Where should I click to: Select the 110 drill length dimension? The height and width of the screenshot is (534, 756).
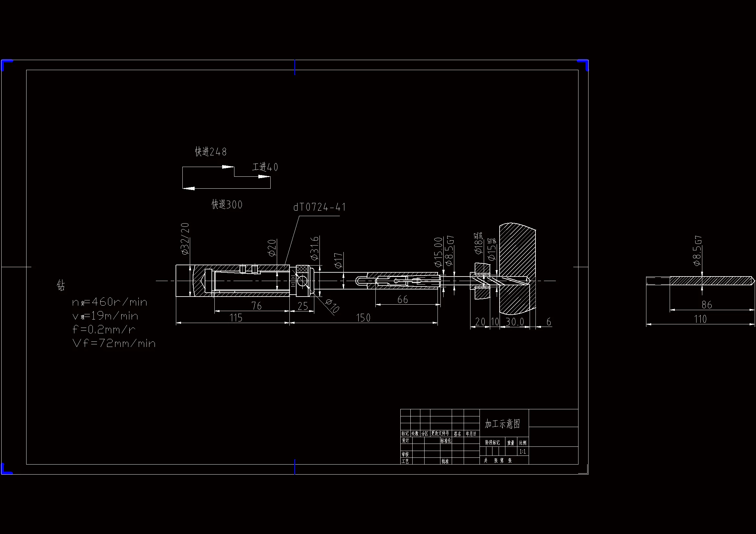(x=700, y=319)
